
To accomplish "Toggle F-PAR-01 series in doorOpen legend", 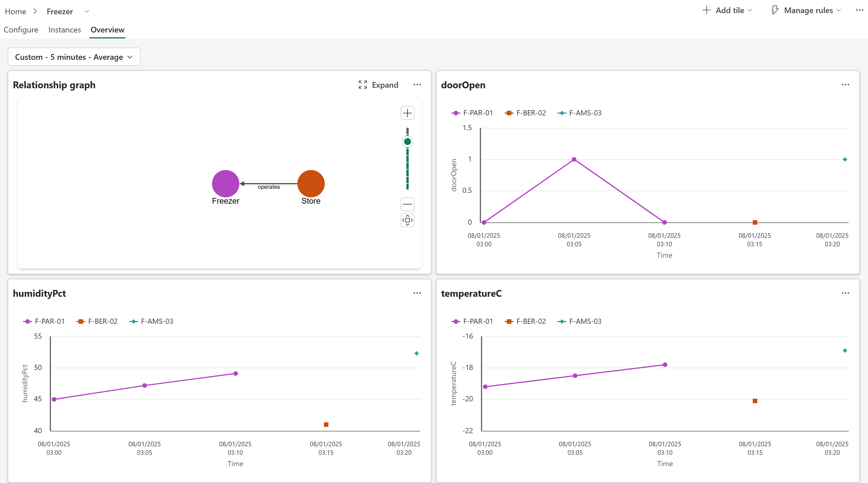I will point(472,113).
